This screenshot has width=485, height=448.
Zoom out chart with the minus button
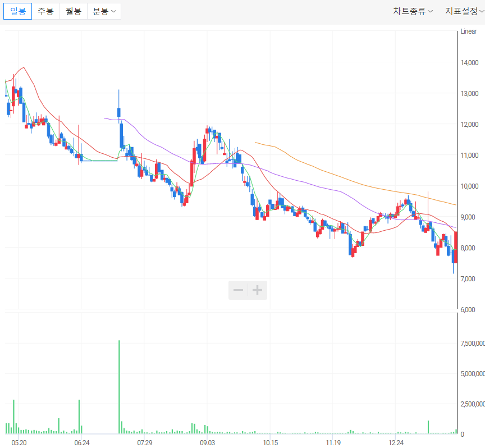pos(238,290)
